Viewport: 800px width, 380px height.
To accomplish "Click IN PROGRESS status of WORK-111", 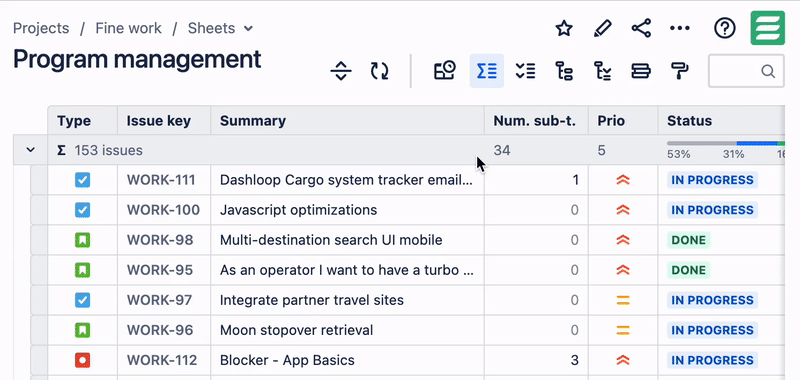I will point(712,180).
